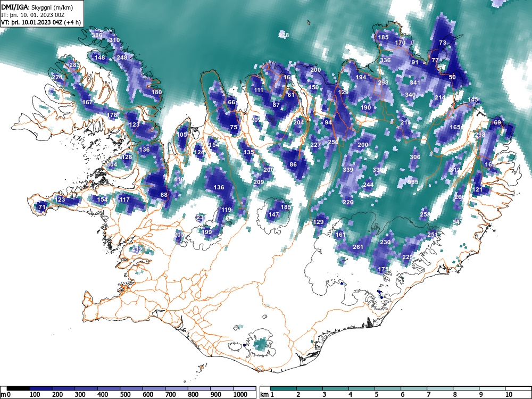The image size is (532, 399).
Task: Click the isolated offshore value 928
Action: (284, 35)
